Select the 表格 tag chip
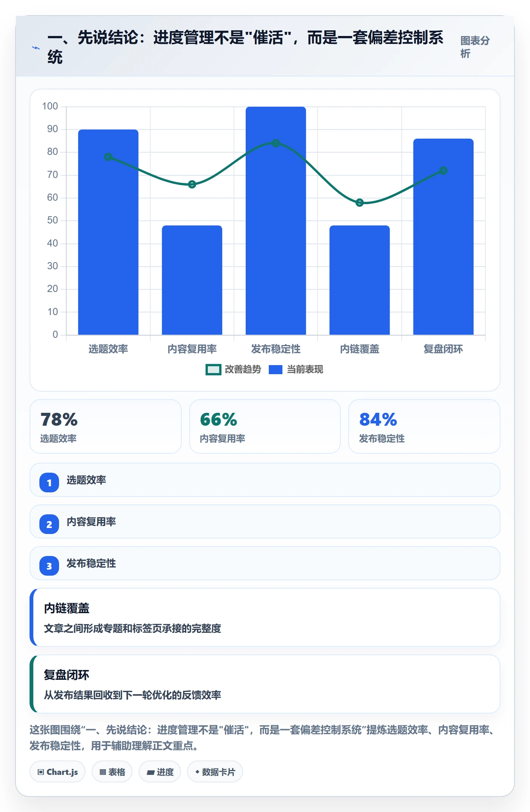Image resolution: width=530 pixels, height=812 pixels. click(112, 772)
